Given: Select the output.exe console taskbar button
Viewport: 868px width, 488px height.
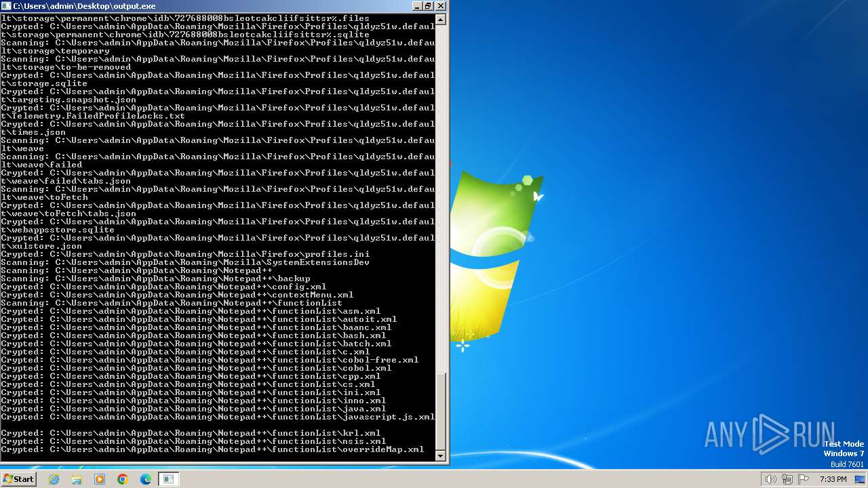Looking at the screenshot, I should pos(168,479).
